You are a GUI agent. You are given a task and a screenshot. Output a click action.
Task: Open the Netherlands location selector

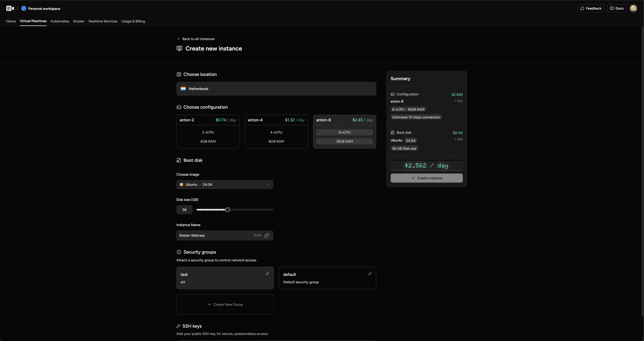click(x=276, y=89)
